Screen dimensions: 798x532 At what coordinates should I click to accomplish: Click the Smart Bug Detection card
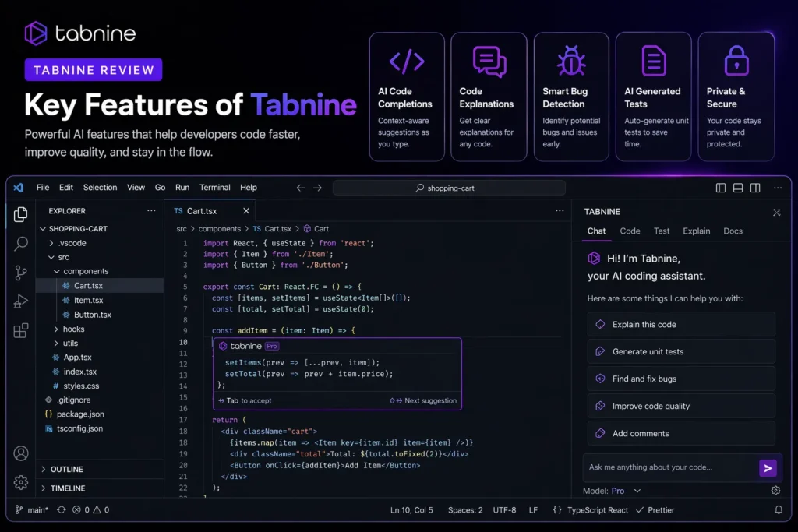click(x=571, y=97)
